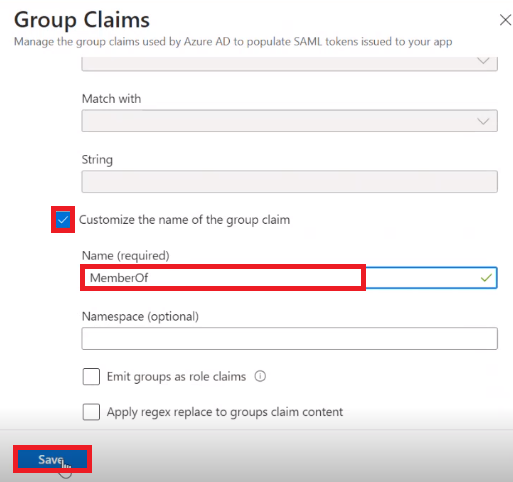Expand the partially visible dropdown at the top
Screen dimensions: 513x482
click(x=289, y=63)
